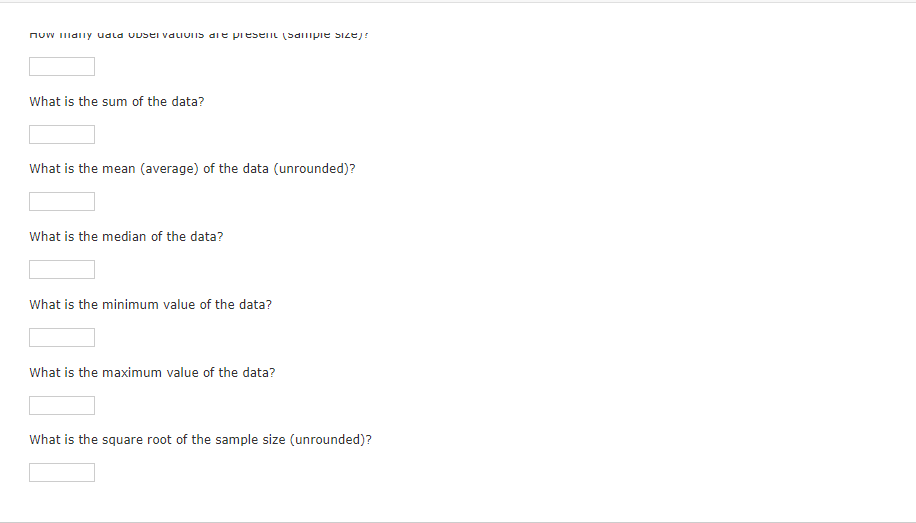Click the maximum value question text
The width and height of the screenshot is (916, 523).
point(152,373)
